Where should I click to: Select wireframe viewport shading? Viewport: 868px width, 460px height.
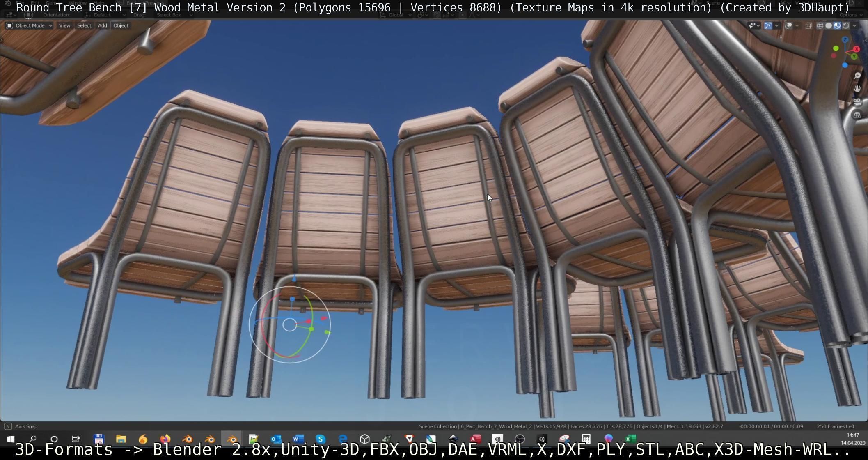(x=820, y=25)
